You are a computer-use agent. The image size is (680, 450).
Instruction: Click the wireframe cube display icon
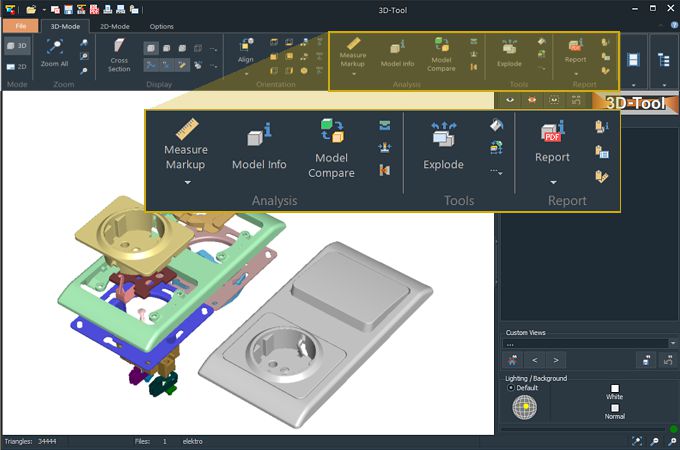click(x=198, y=48)
